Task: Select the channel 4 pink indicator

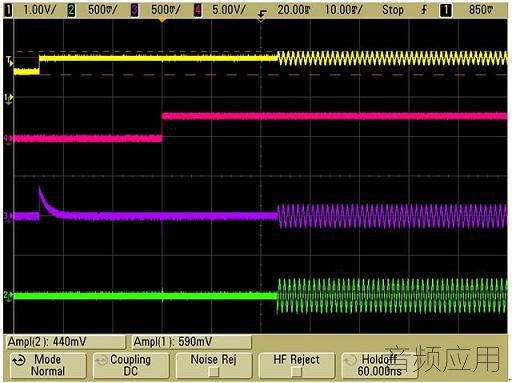Action: [x=197, y=10]
